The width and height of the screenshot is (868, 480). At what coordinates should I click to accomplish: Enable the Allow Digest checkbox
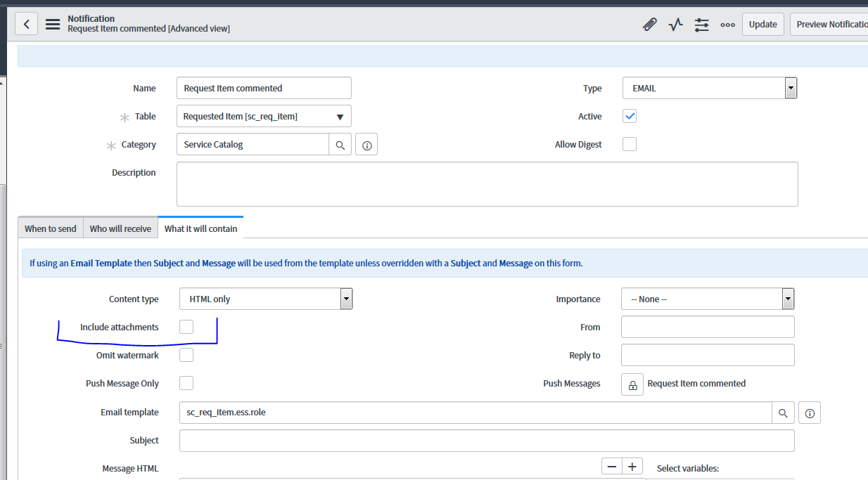pyautogui.click(x=630, y=144)
